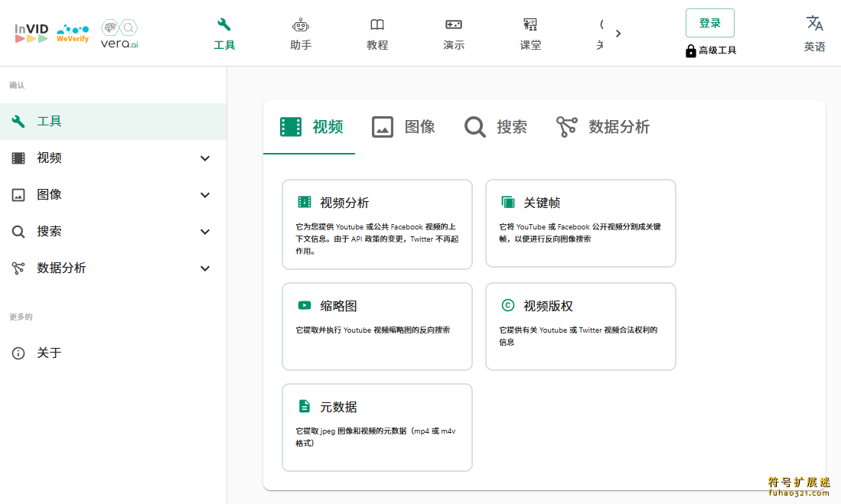Screen dimensions: 841x504
Task: Click the sidebar wrench icon
Action: tap(18, 121)
